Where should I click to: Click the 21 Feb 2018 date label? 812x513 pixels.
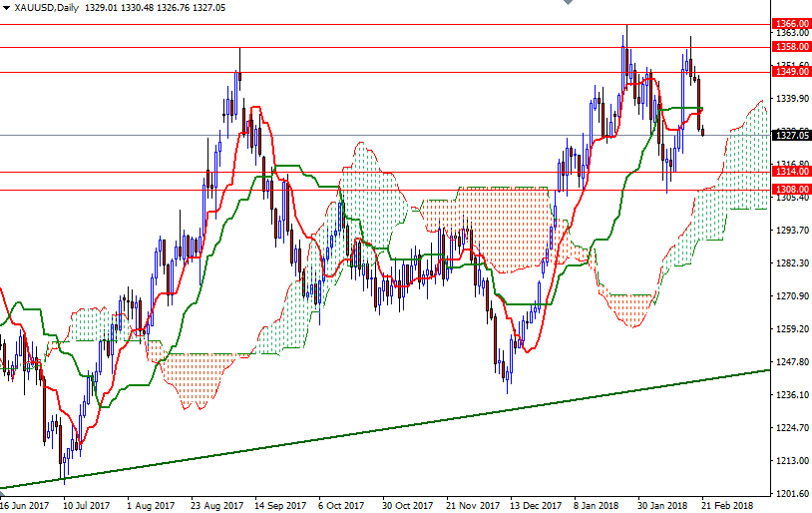point(726,506)
